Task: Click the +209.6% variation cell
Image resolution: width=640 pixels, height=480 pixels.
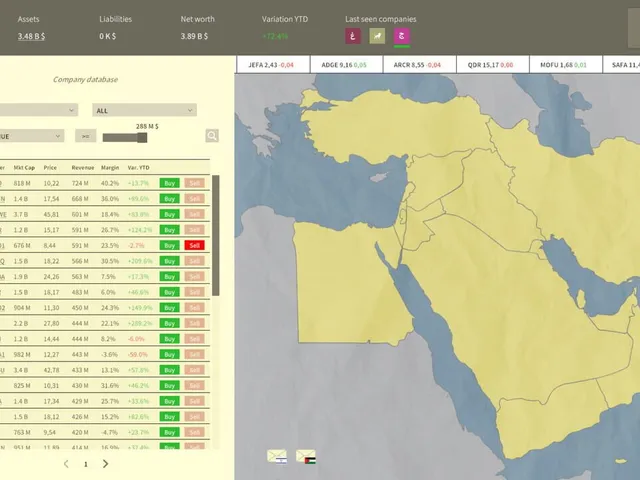Action: [x=140, y=261]
